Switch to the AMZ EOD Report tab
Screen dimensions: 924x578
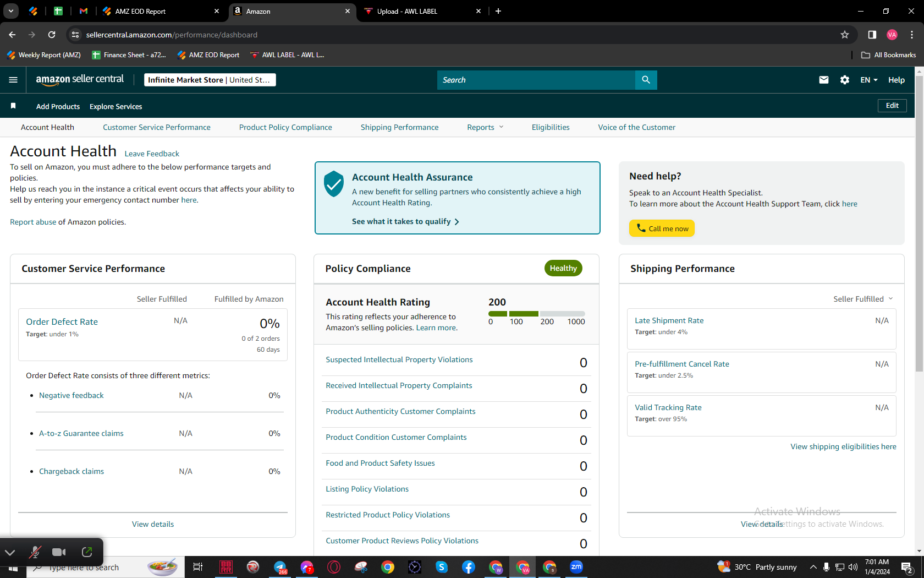click(x=160, y=11)
